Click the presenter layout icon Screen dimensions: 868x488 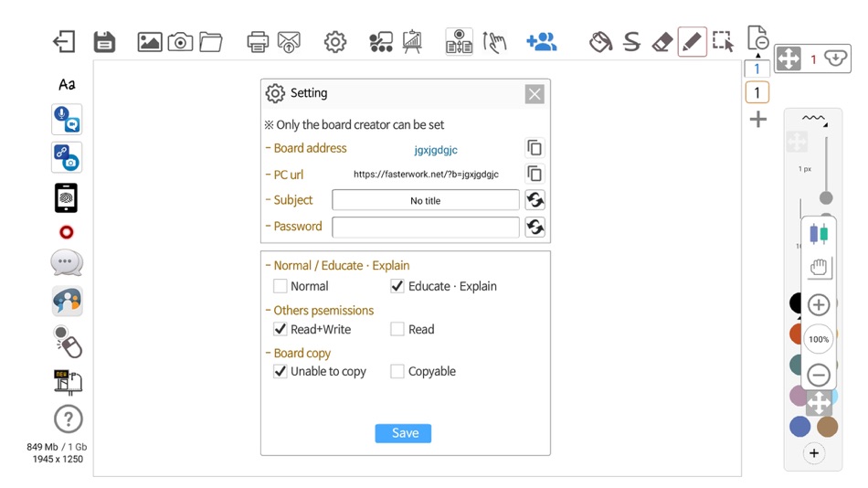tap(459, 41)
